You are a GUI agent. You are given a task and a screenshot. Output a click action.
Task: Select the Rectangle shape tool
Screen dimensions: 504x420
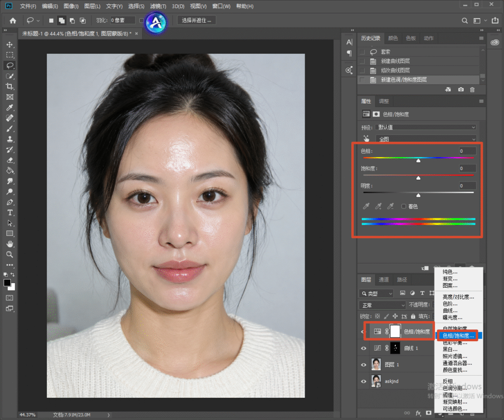pos(10,233)
